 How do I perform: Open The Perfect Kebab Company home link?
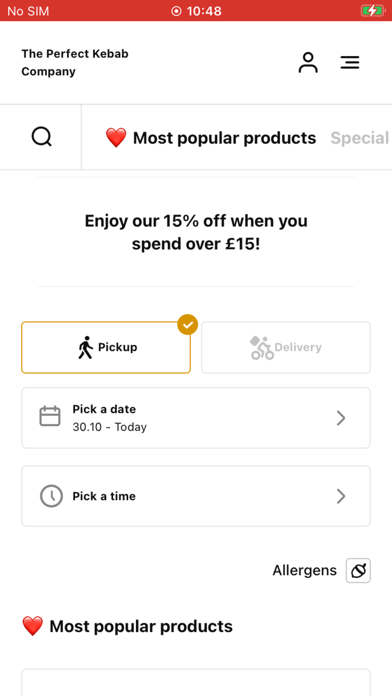[75, 63]
